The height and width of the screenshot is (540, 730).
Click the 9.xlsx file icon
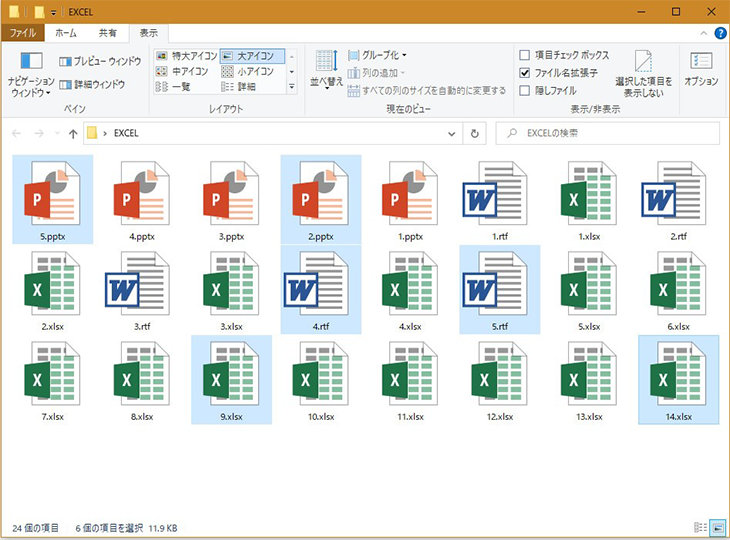coord(231,374)
